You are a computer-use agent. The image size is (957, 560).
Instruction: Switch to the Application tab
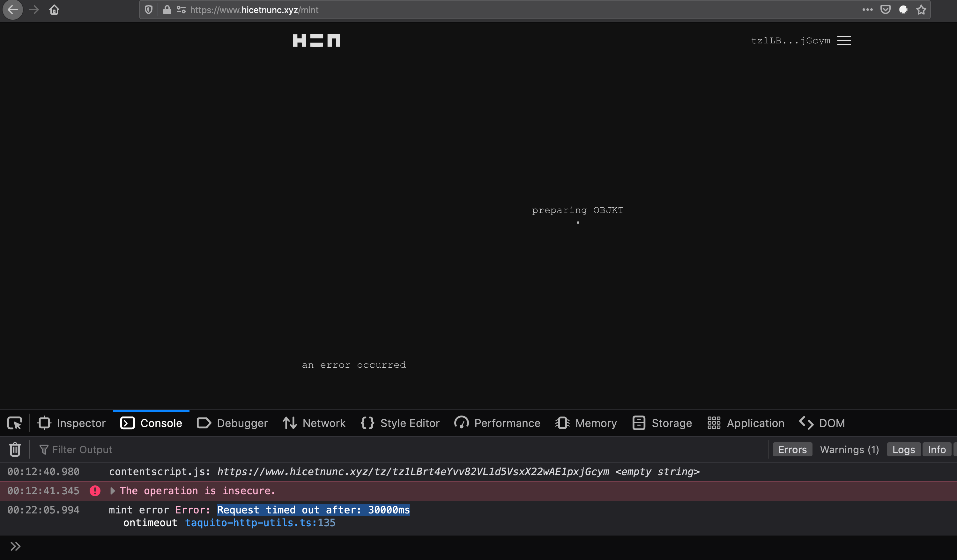pyautogui.click(x=746, y=423)
